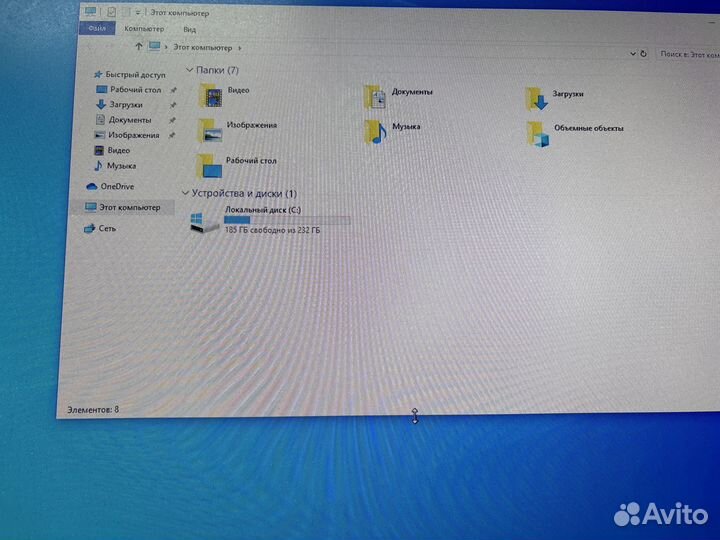Select Документы in quick access sidebar
This screenshot has height=540, width=720.
pyautogui.click(x=129, y=120)
